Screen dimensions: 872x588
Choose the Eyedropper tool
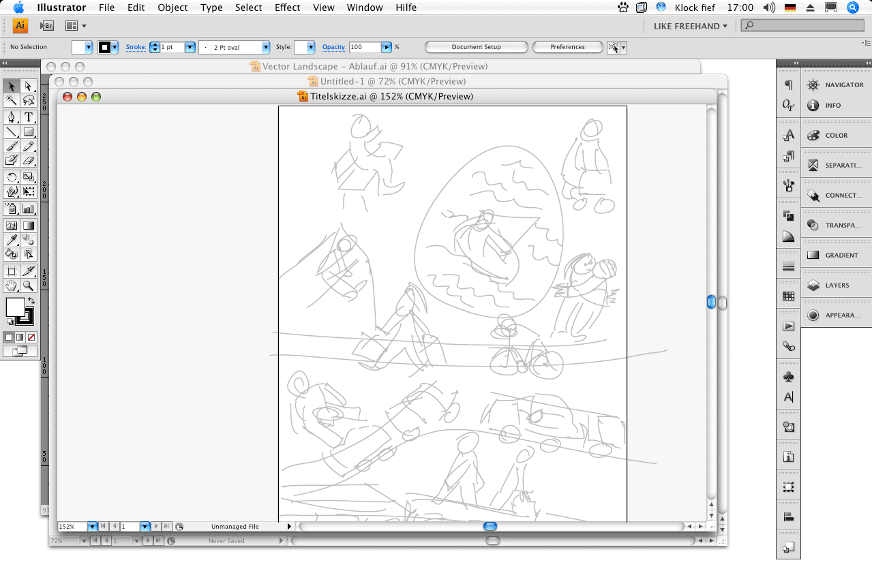point(11,239)
